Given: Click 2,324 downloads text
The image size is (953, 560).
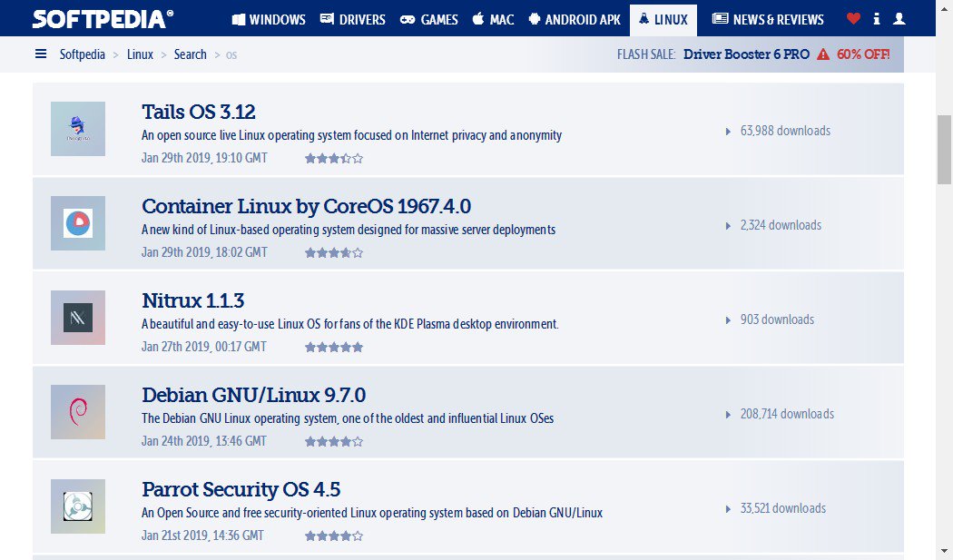Looking at the screenshot, I should 781,225.
